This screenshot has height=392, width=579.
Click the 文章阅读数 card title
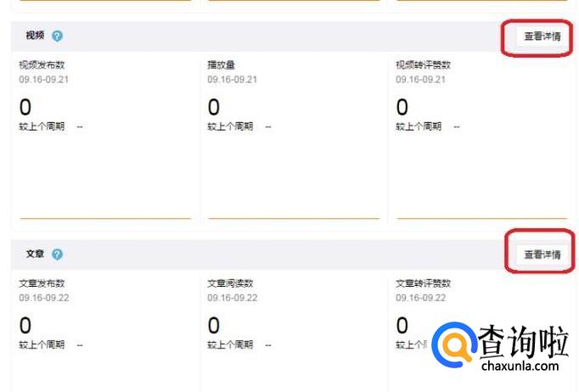tap(230, 283)
